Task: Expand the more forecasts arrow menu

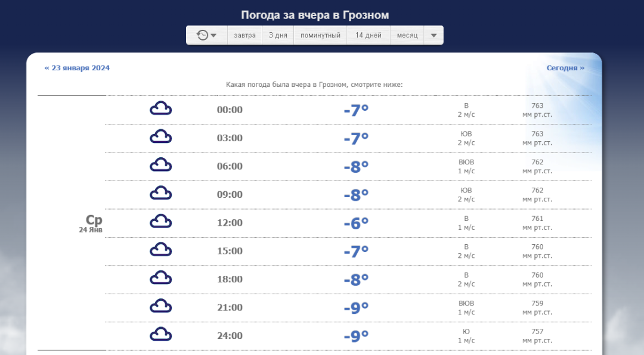Action: 434,35
